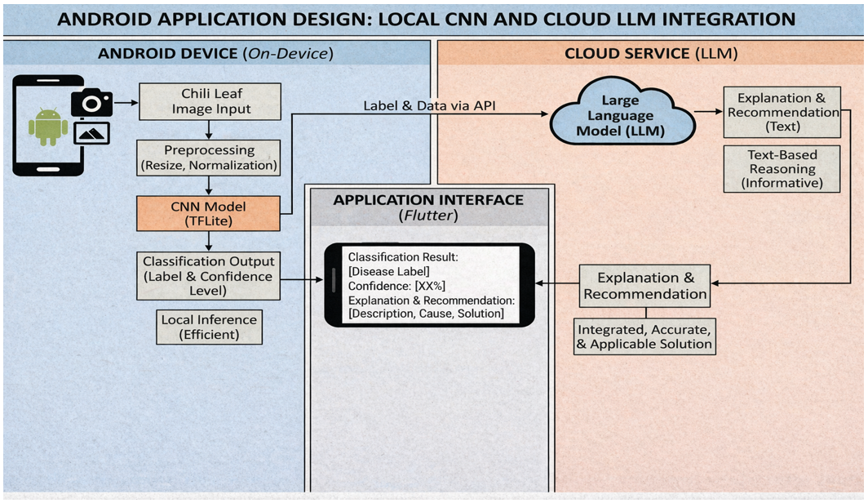Image resolution: width=868 pixels, height=503 pixels.
Task: Click the camera icon beside the phone
Action: coord(91,103)
